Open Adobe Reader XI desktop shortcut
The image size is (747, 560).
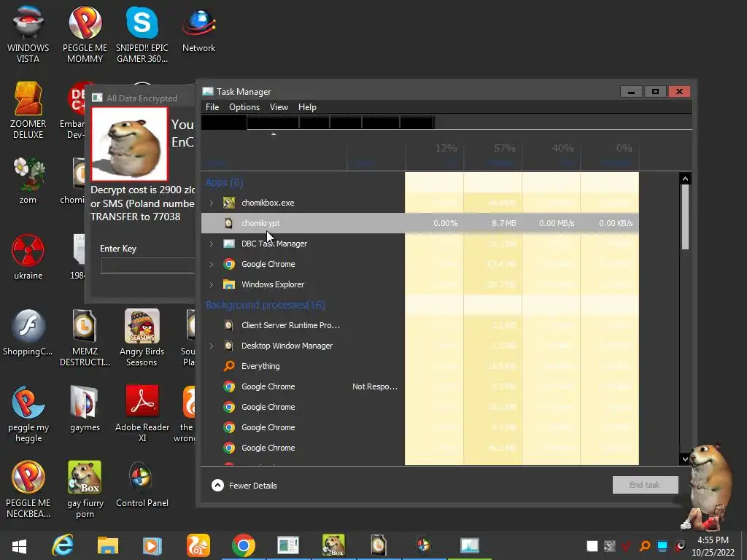[x=142, y=413]
